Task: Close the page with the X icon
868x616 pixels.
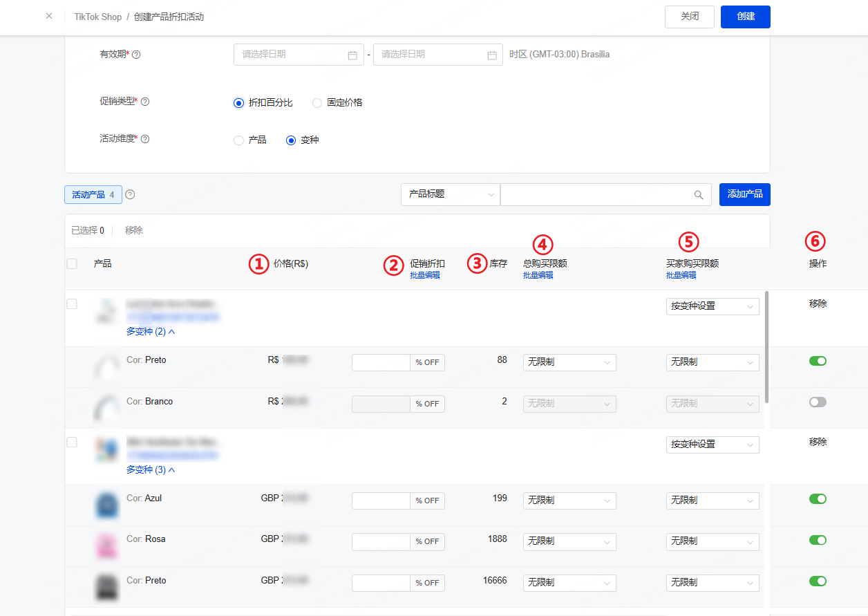Action: pos(49,16)
